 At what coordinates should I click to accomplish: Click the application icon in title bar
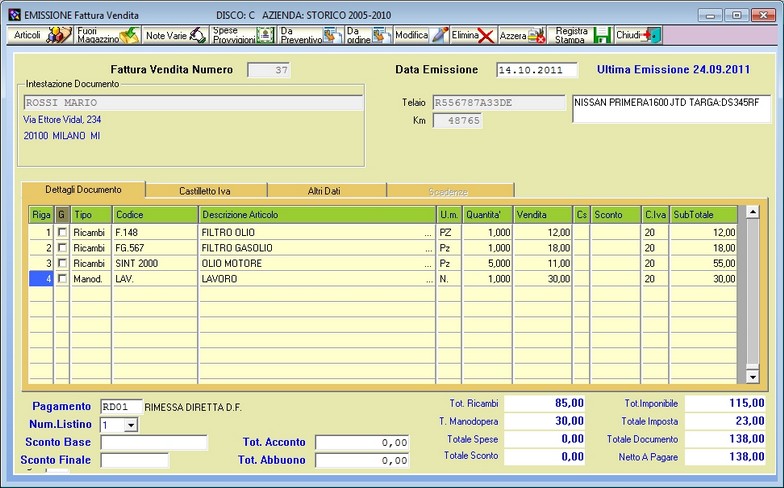click(14, 15)
